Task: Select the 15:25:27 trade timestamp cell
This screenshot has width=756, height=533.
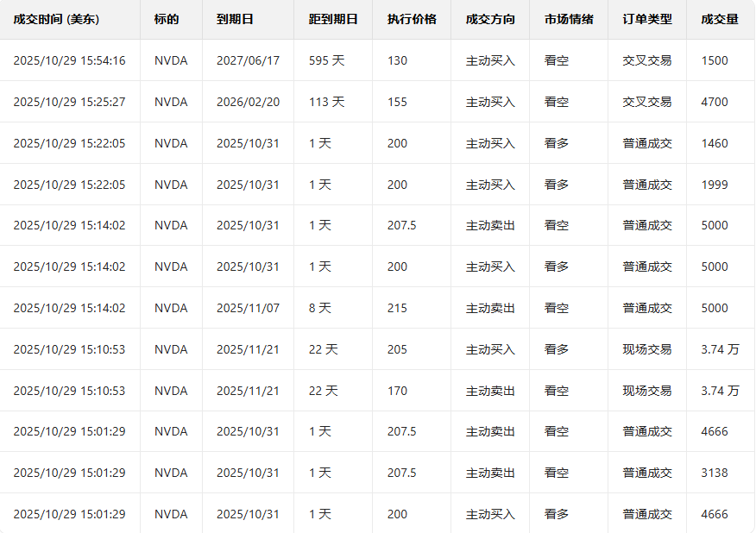Action: point(69,102)
